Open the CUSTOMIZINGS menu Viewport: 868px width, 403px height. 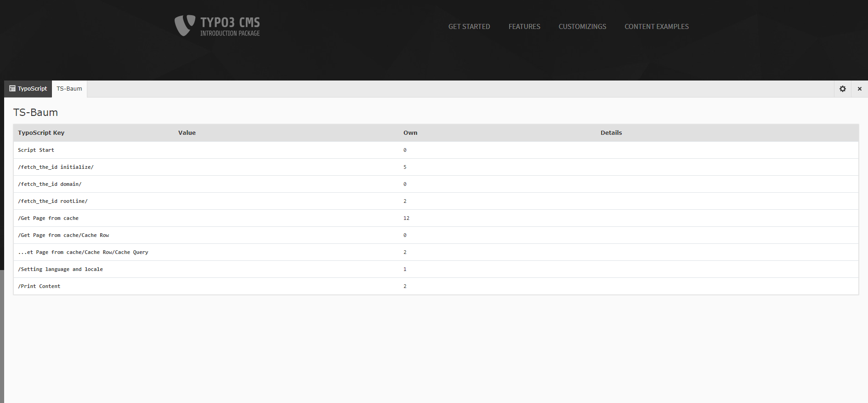tap(582, 27)
